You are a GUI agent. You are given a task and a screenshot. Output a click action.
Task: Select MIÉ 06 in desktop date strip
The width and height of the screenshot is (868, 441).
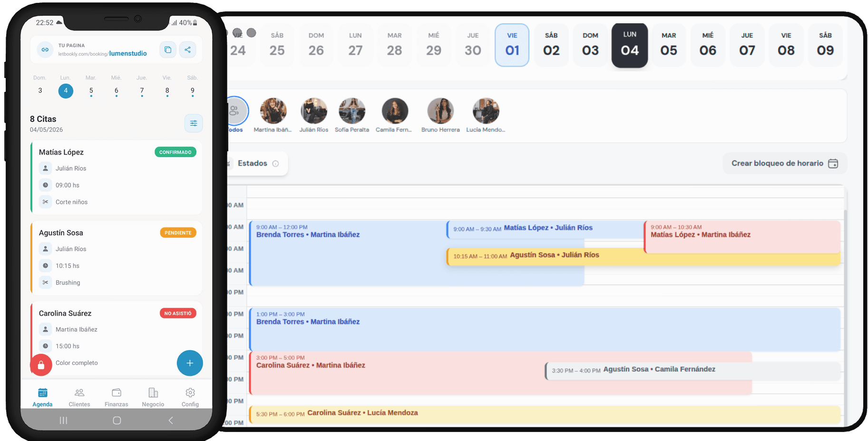pyautogui.click(x=708, y=45)
